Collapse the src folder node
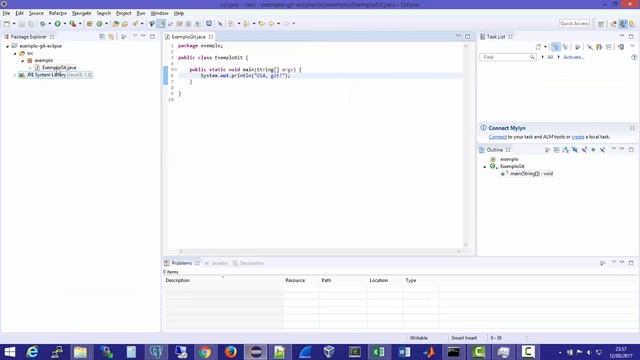640x360 pixels. tap(15, 53)
